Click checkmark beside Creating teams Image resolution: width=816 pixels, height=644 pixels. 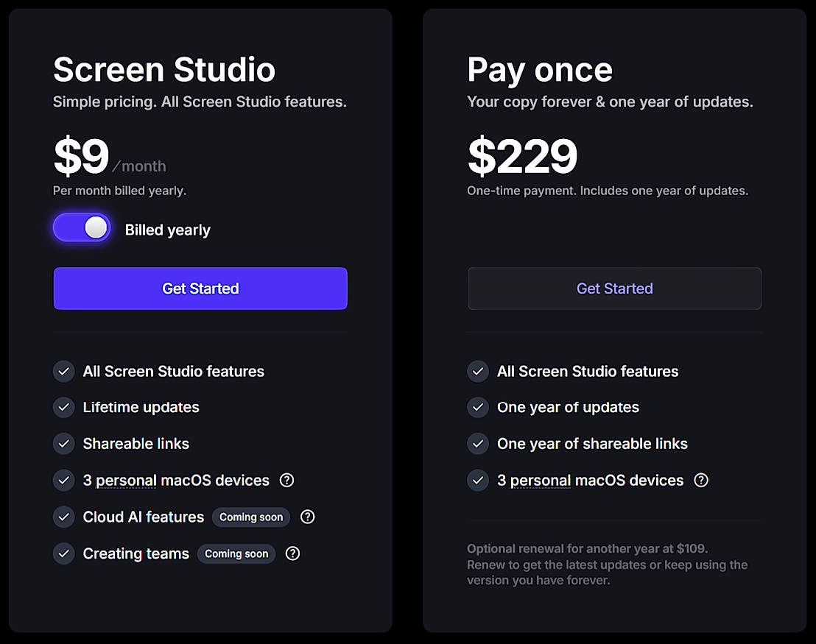click(64, 553)
